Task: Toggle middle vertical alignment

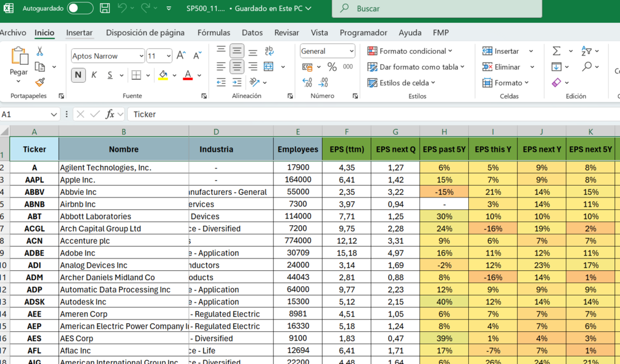Action: point(237,51)
